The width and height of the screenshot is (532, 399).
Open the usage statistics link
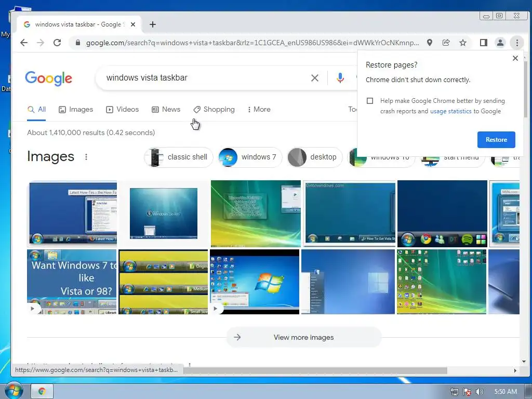pyautogui.click(x=450, y=111)
